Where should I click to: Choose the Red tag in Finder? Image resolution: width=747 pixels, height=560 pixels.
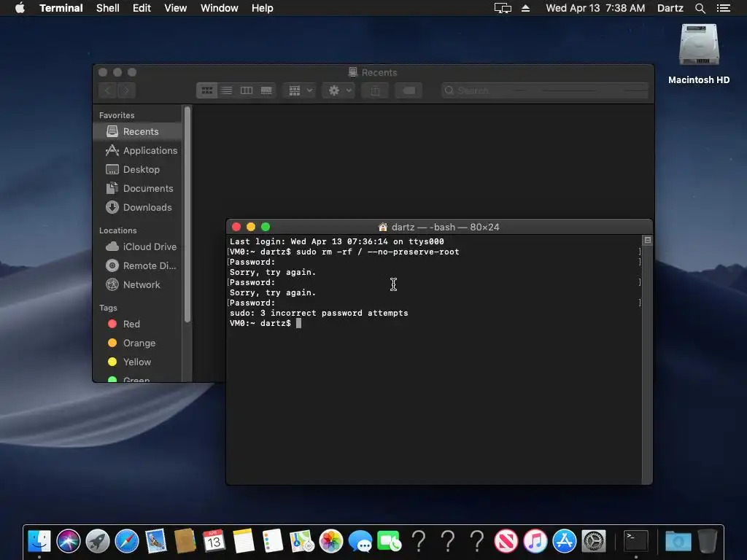click(137, 324)
